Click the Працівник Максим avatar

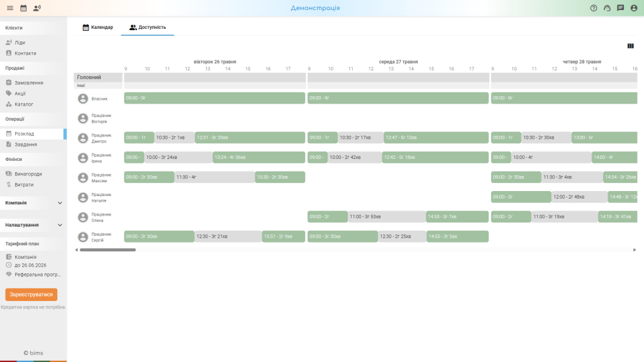click(83, 177)
